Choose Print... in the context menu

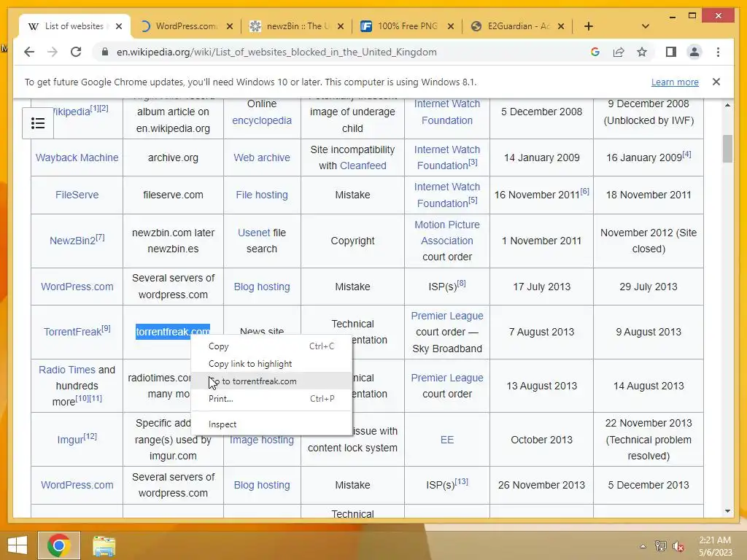pyautogui.click(x=271, y=399)
